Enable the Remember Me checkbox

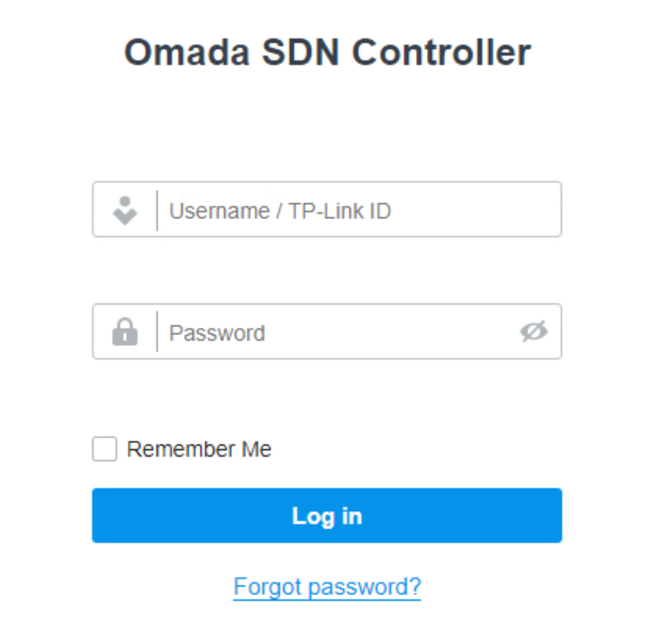pyautogui.click(x=105, y=449)
